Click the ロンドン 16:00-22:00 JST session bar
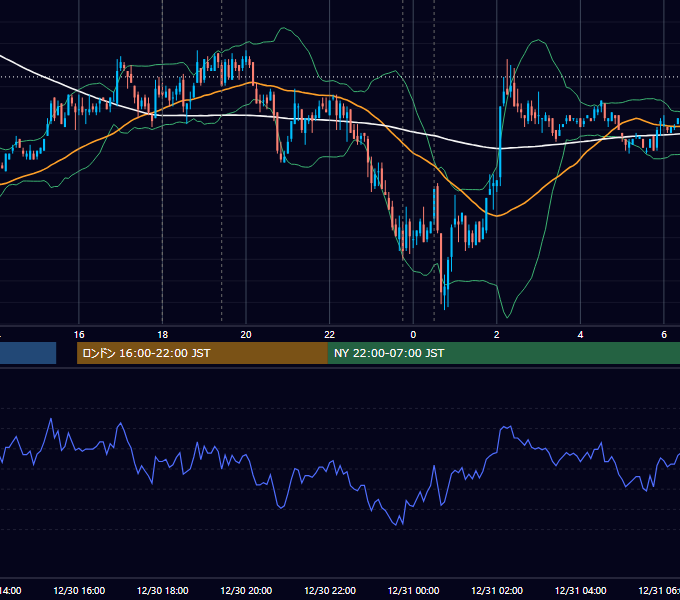680x600 pixels. 202,353
